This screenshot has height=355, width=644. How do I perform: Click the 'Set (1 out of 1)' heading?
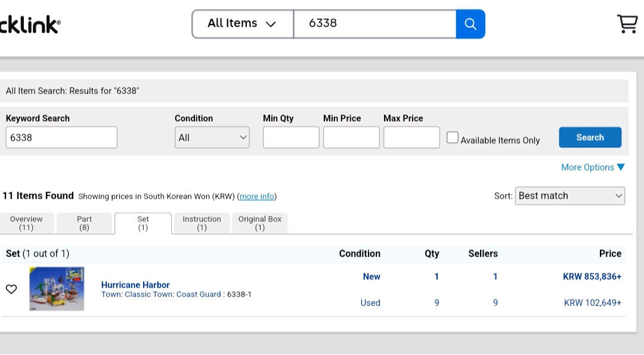pyautogui.click(x=38, y=254)
